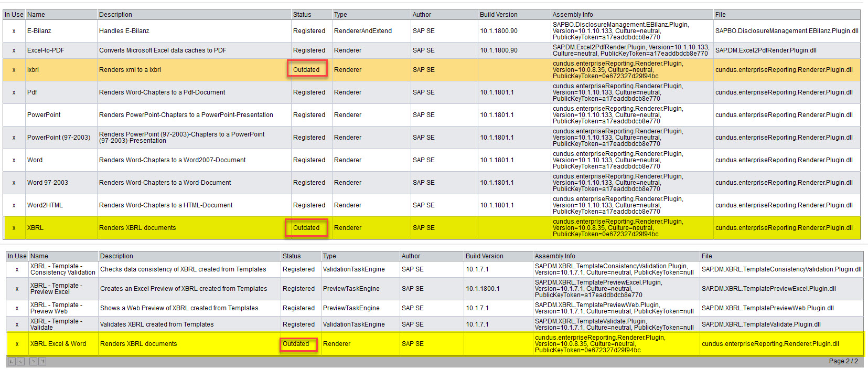
Task: Click 'Validates XBRL created from Templates' description
Action: pyautogui.click(x=157, y=324)
